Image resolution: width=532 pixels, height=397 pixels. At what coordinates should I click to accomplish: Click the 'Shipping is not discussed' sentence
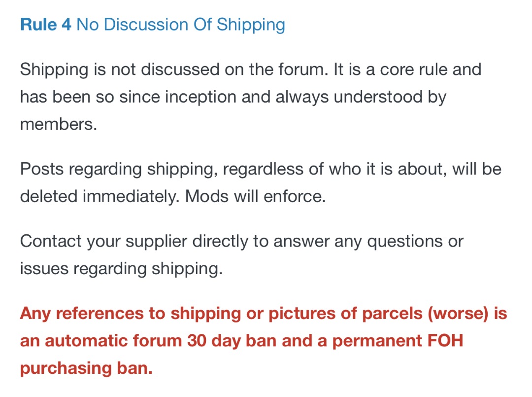(x=174, y=70)
